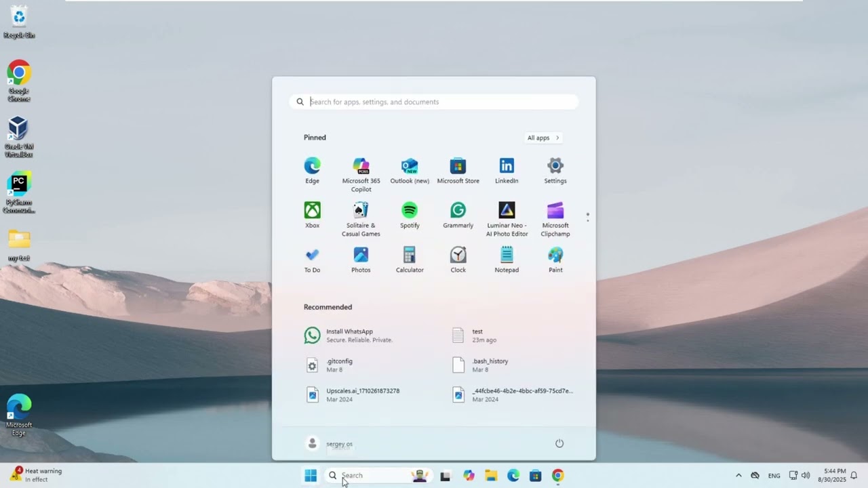Open Microsoft Store from the taskbar
Screen dimensions: 868x488
click(535, 476)
